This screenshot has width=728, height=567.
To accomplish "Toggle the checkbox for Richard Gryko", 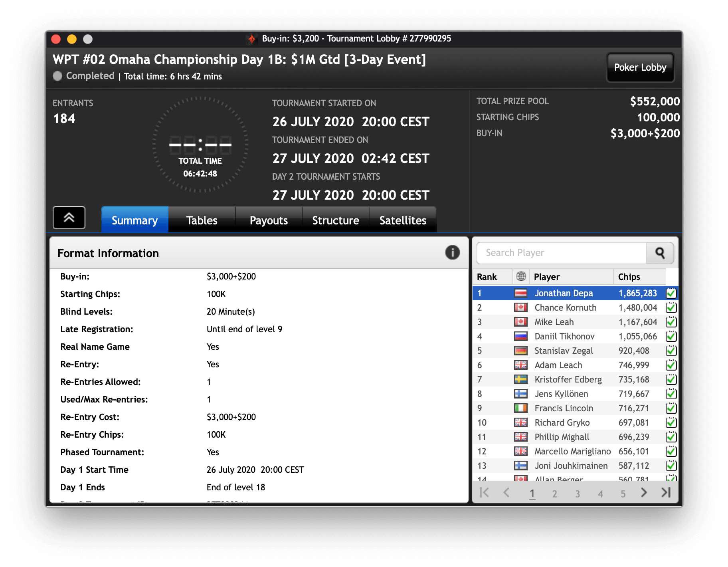I will 671,422.
